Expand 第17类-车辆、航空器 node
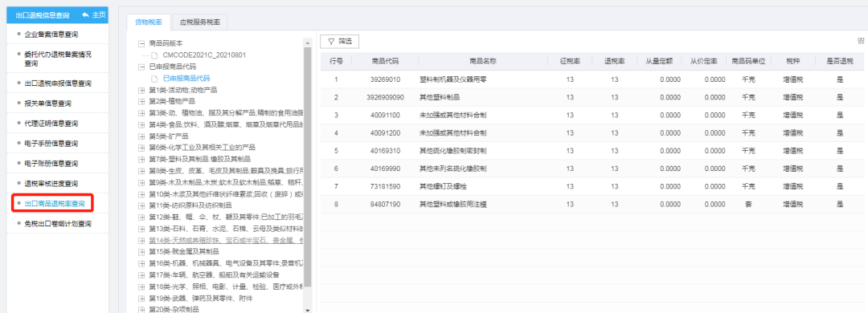 [x=141, y=274]
